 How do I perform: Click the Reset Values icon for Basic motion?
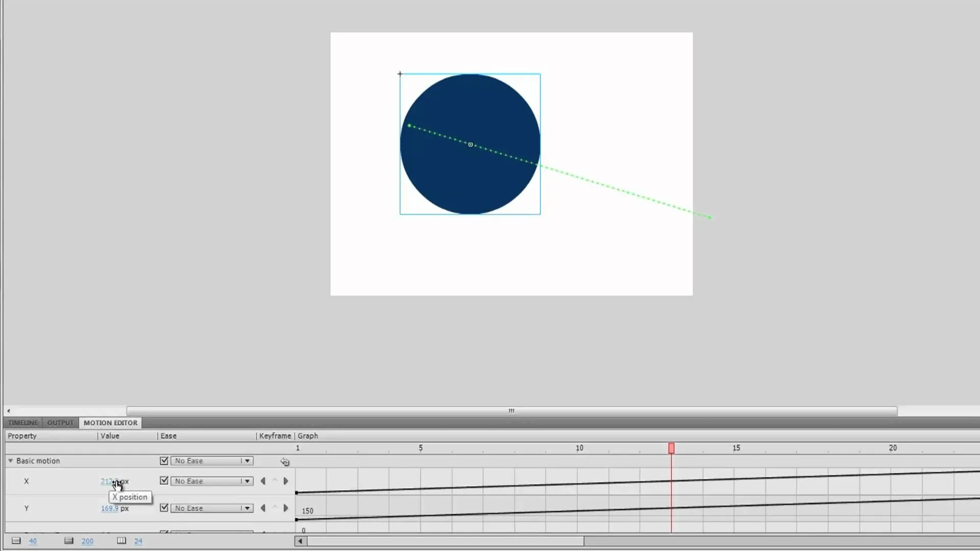pyautogui.click(x=285, y=462)
